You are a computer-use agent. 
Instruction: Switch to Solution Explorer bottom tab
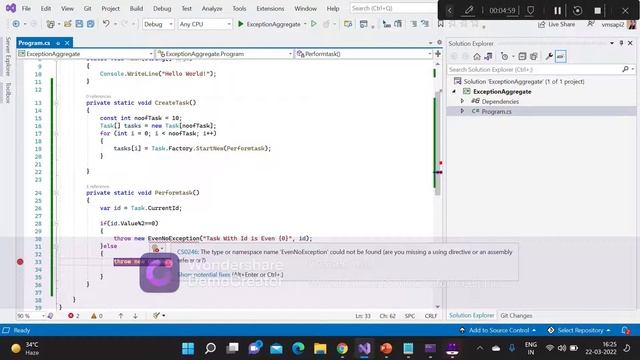[x=471, y=316]
